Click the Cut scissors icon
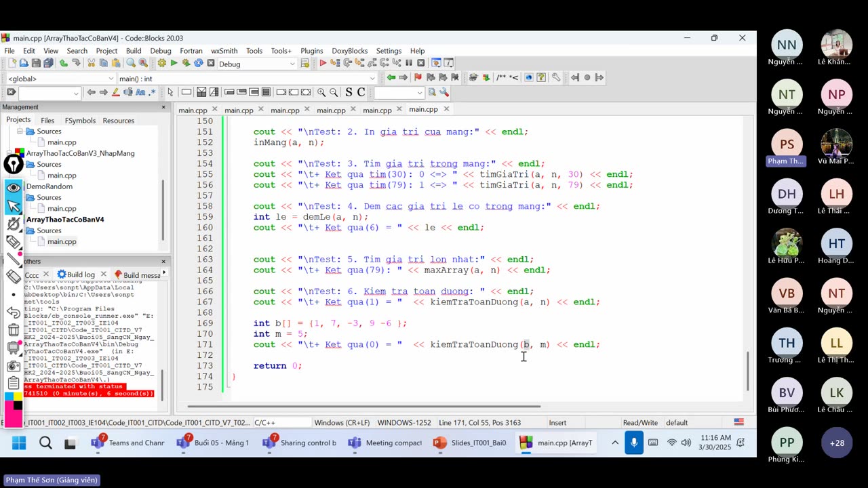 (91, 63)
